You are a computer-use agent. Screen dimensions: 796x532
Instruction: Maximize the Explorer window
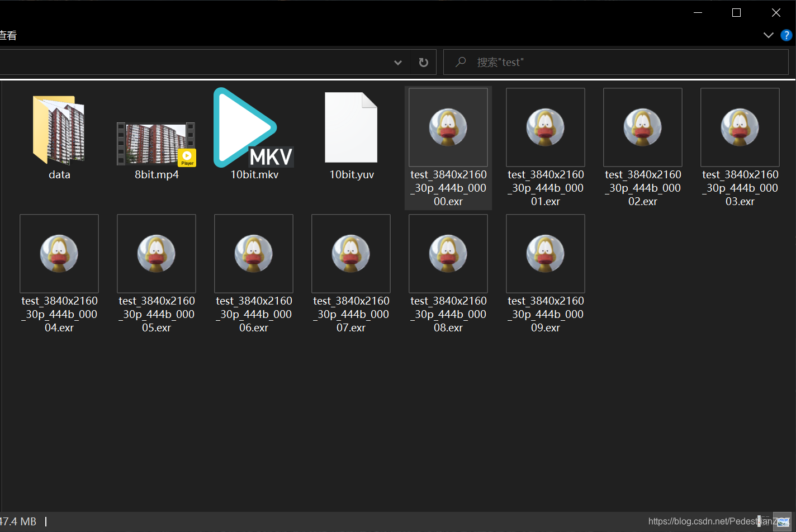736,12
